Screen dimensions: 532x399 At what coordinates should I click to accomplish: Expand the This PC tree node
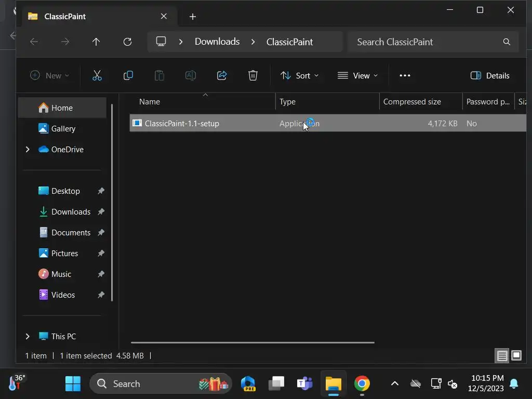pyautogui.click(x=28, y=336)
